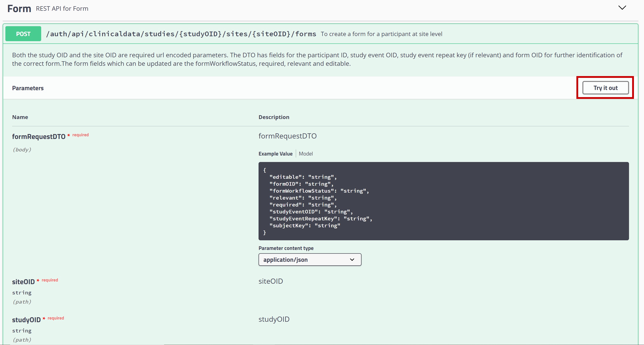The width and height of the screenshot is (644, 345).
Task: Click the siteOID description text
Action: pyautogui.click(x=270, y=281)
